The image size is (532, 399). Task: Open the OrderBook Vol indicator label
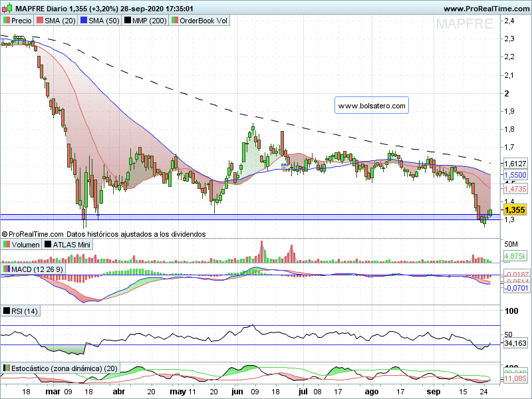[203, 21]
